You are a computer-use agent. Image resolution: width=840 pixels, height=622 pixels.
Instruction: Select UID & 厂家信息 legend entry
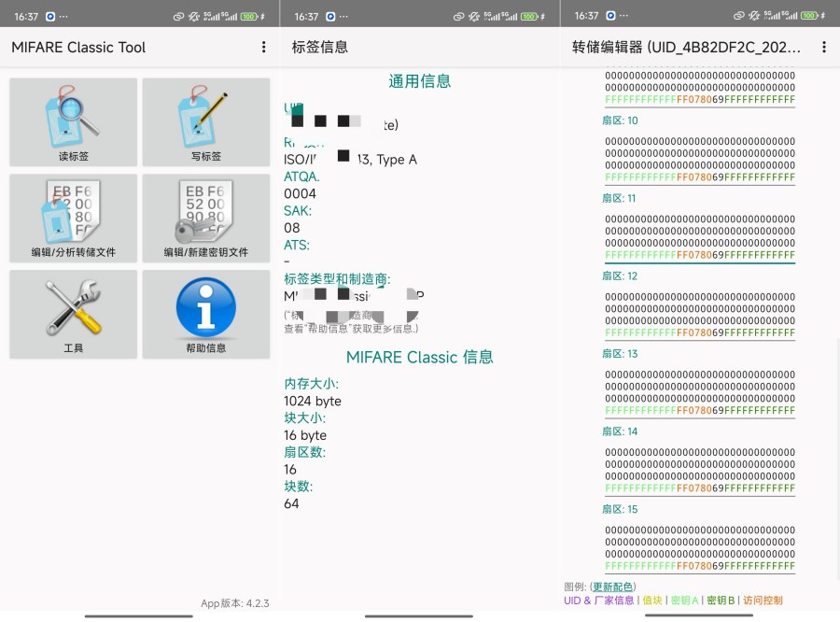click(x=597, y=601)
